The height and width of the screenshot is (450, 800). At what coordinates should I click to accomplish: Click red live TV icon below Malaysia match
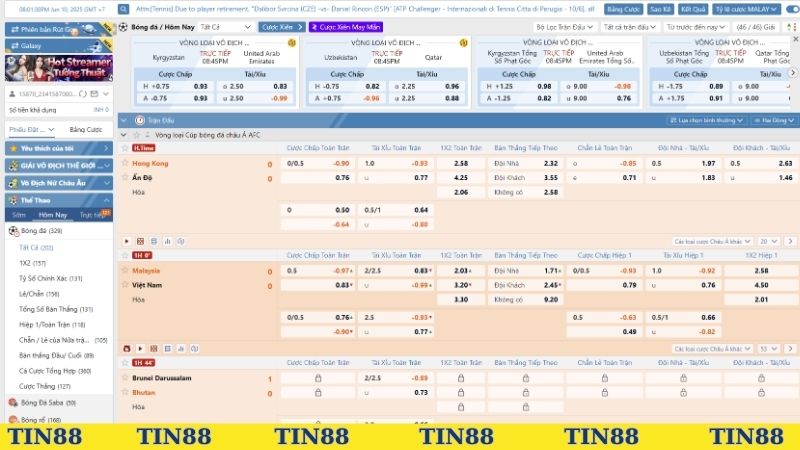point(127,348)
